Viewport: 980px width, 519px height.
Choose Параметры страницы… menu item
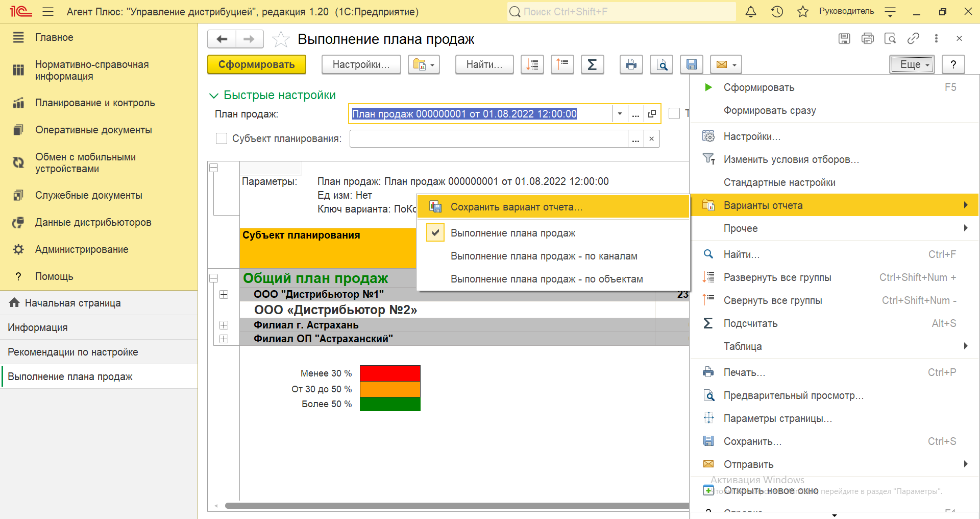(x=835, y=418)
